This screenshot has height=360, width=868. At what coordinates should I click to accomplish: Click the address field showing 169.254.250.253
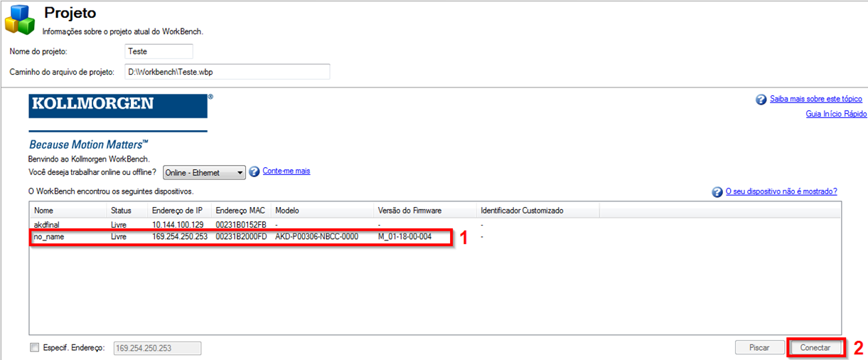[x=157, y=348]
